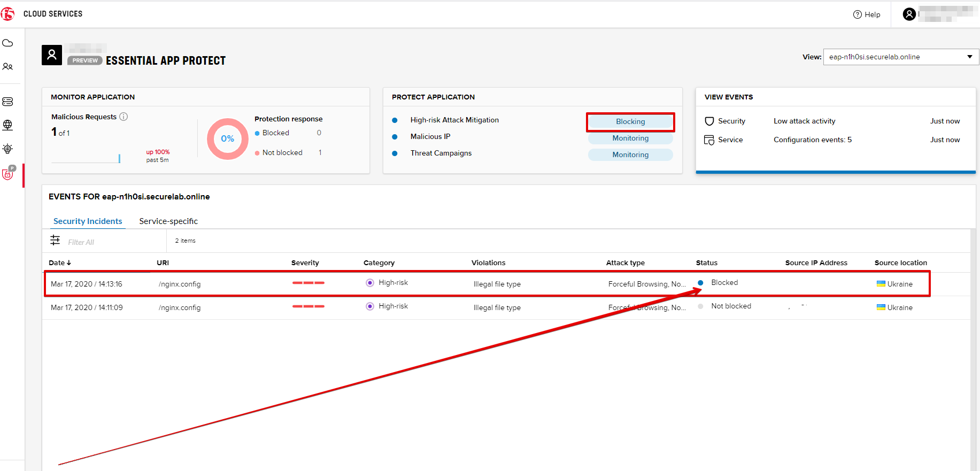Click Ukraine flag icon in Blocked row
980x471 pixels.
tap(881, 284)
